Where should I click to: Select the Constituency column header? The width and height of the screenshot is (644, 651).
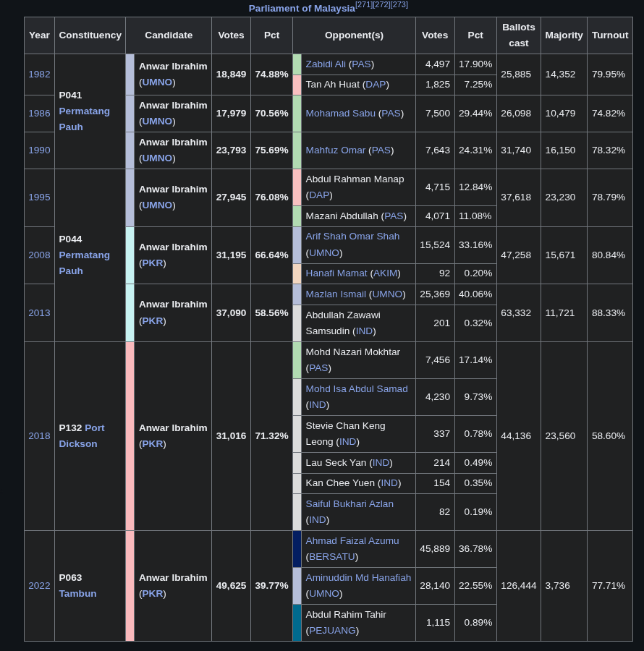coord(90,35)
